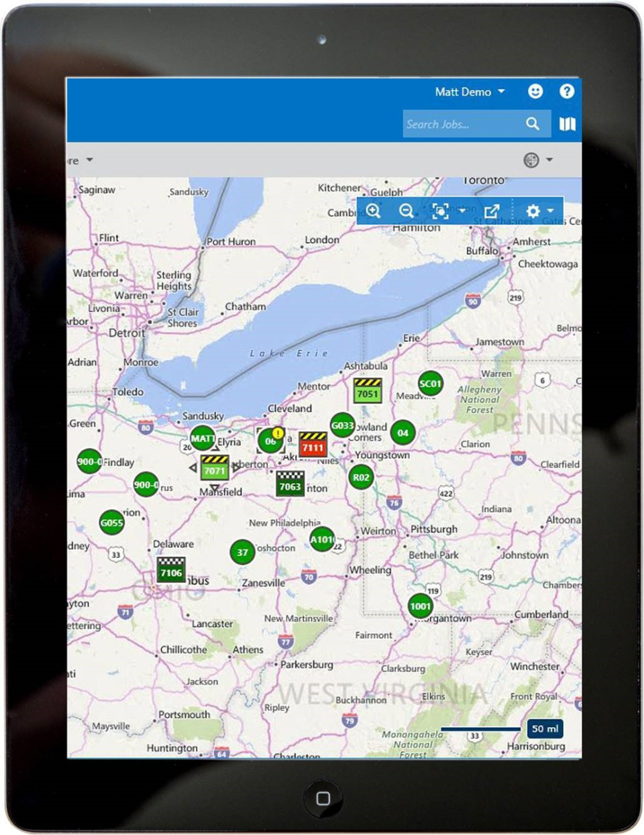Open the dropdown next to the center extent tool

[x=462, y=211]
